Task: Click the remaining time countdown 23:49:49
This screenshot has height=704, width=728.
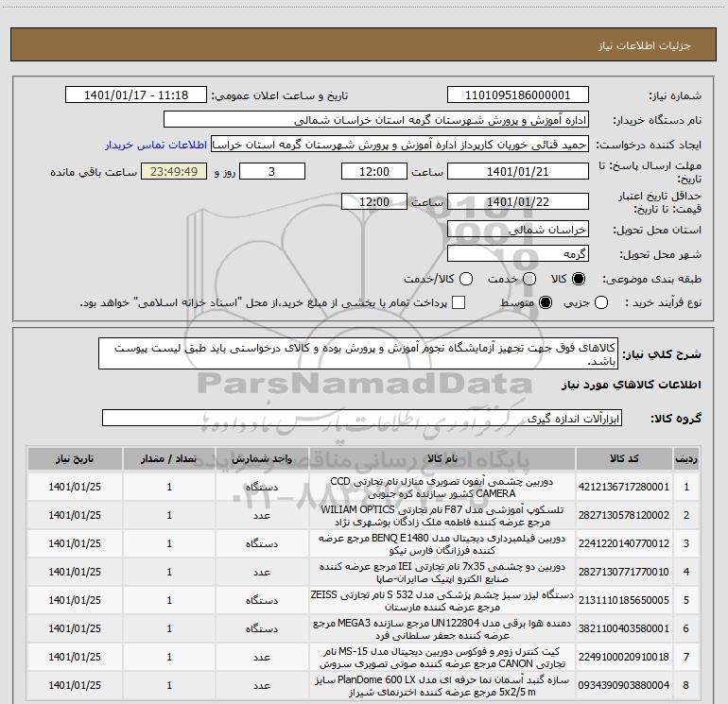Action: coord(174,172)
